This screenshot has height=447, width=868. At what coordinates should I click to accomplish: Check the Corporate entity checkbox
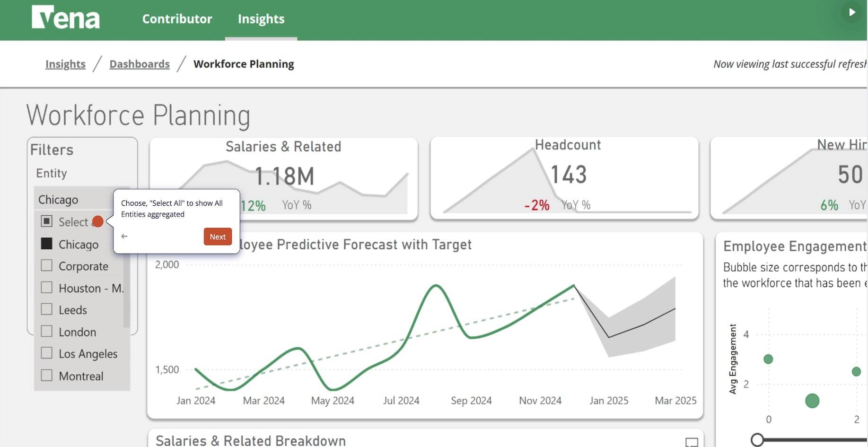click(47, 266)
